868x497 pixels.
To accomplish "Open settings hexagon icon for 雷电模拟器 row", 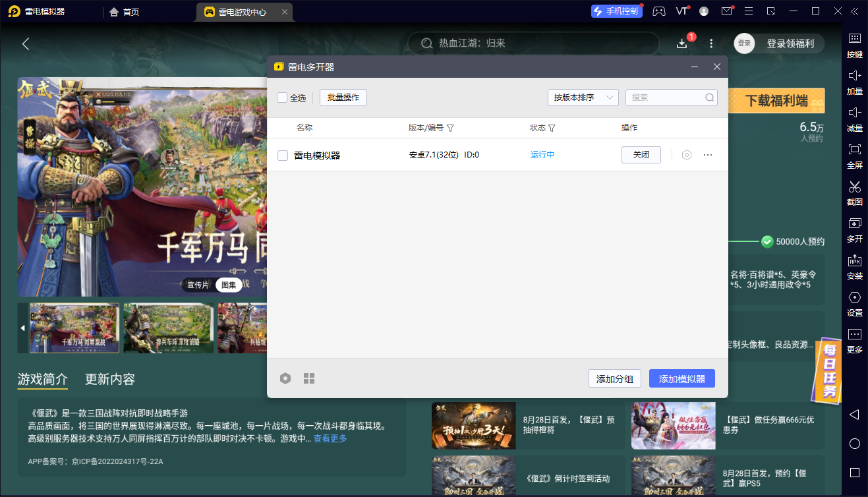I will pos(687,155).
